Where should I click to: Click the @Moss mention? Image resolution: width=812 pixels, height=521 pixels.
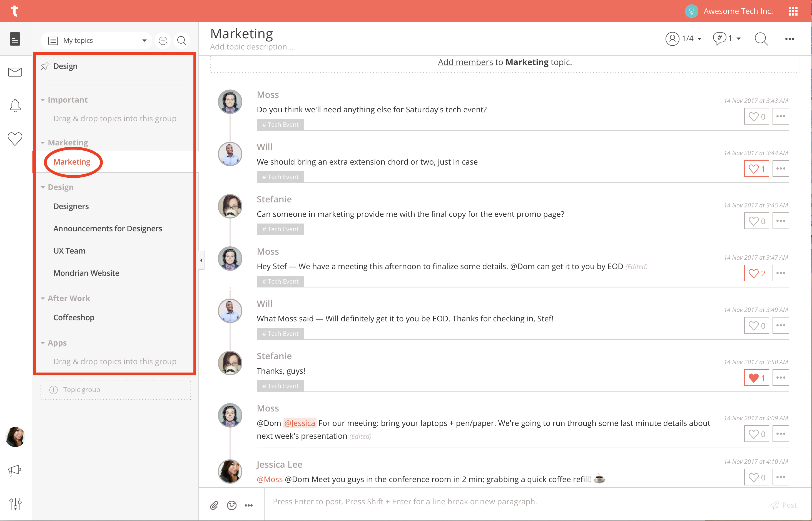click(270, 479)
